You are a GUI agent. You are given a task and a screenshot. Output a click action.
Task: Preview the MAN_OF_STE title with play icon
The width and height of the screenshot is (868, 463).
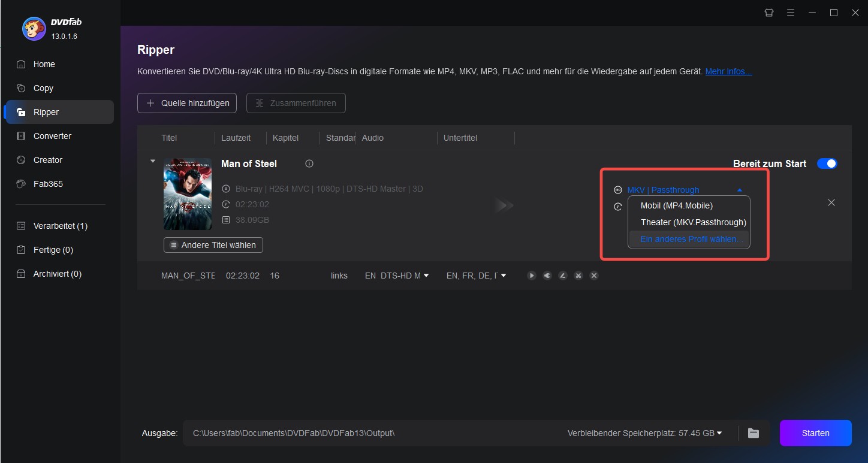click(x=532, y=276)
